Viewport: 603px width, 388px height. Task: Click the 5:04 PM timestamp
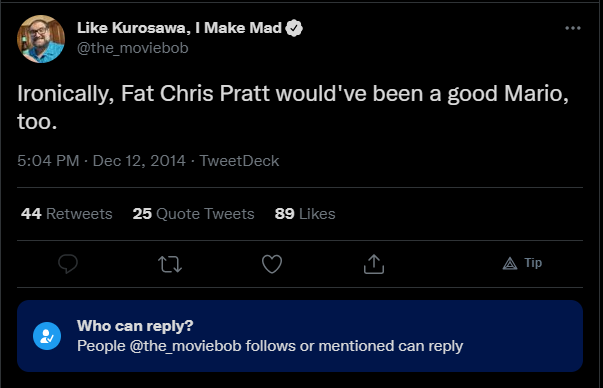[x=48, y=161]
